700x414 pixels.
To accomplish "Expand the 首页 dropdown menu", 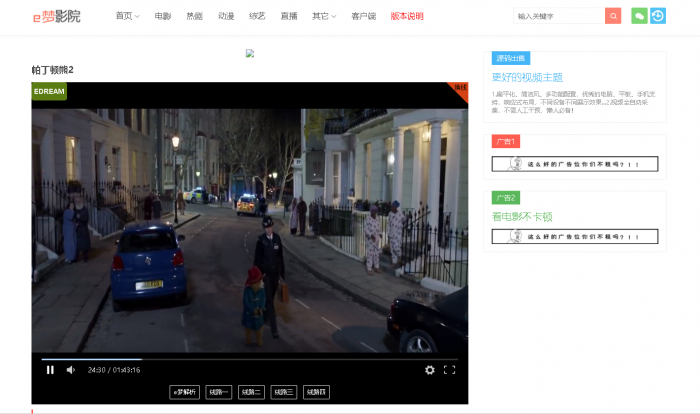I will [127, 16].
